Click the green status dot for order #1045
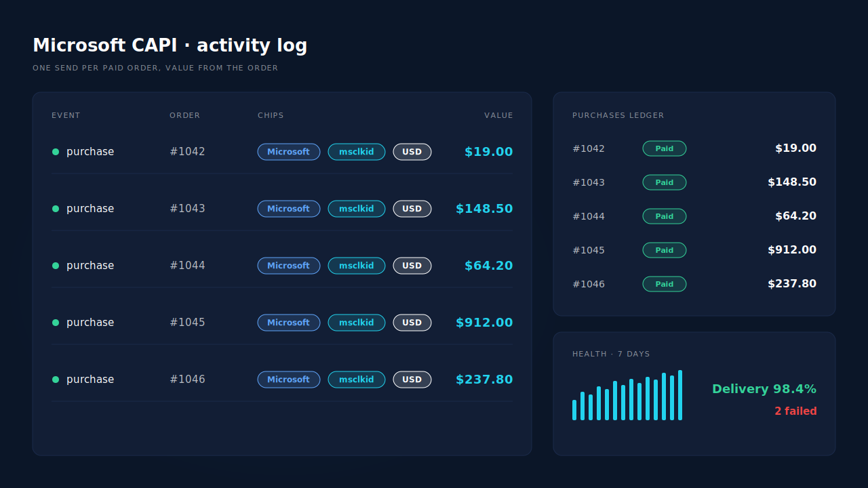 pos(56,323)
